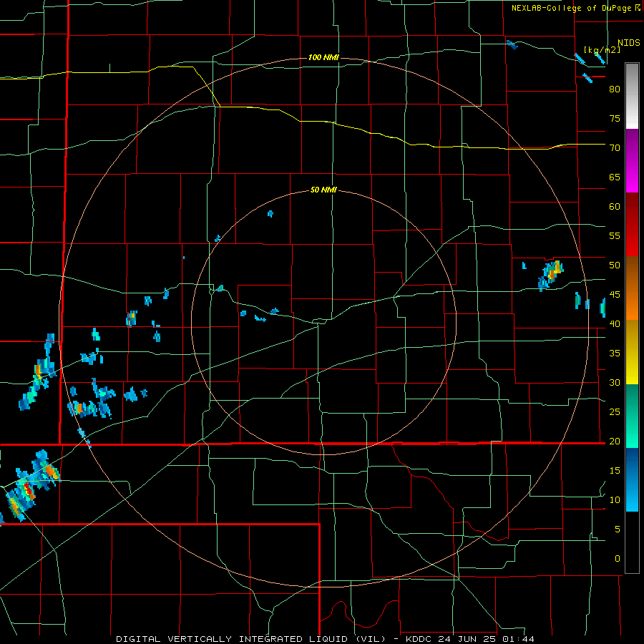Click the NIDS label above the color scale
Screen dimensions: 644x644
coord(628,43)
